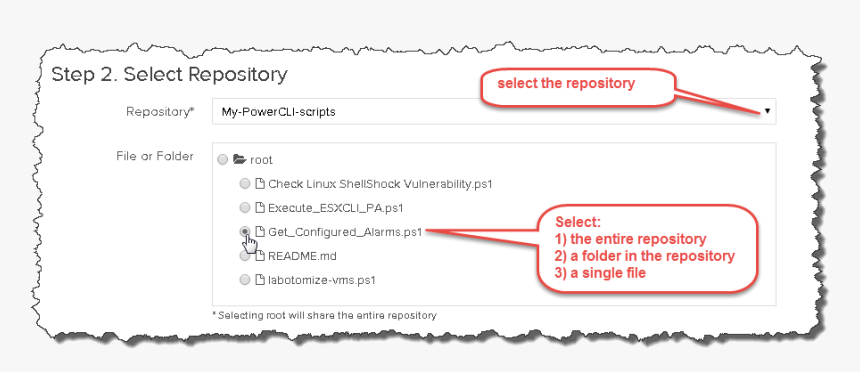
Task: Click the Execute_ESXCLI_PA.ps1 file name
Action: [x=336, y=208]
